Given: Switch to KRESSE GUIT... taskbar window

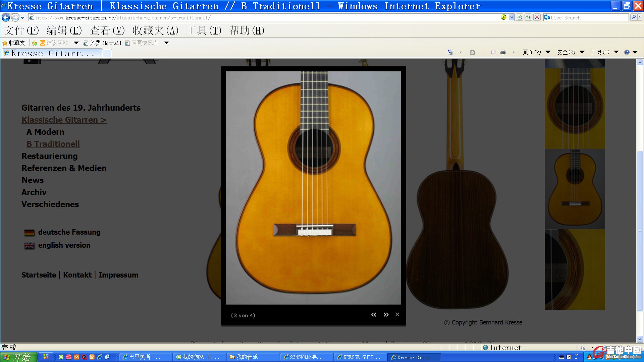Looking at the screenshot, I should tap(361, 357).
